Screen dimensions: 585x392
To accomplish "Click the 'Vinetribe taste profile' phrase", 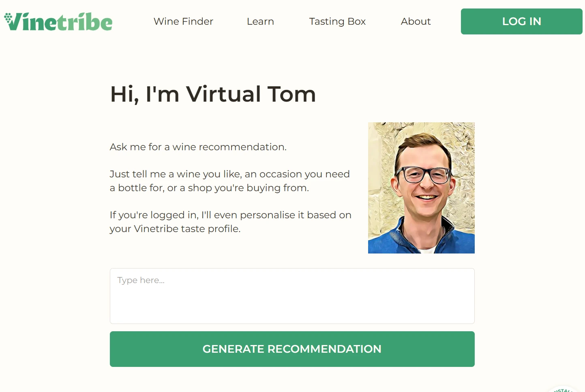I will coord(186,229).
